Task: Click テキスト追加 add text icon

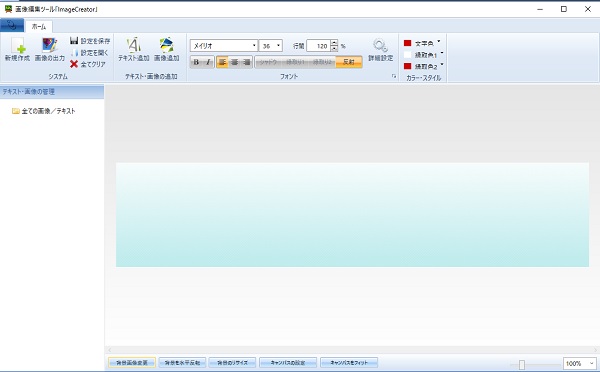Action: (134, 49)
